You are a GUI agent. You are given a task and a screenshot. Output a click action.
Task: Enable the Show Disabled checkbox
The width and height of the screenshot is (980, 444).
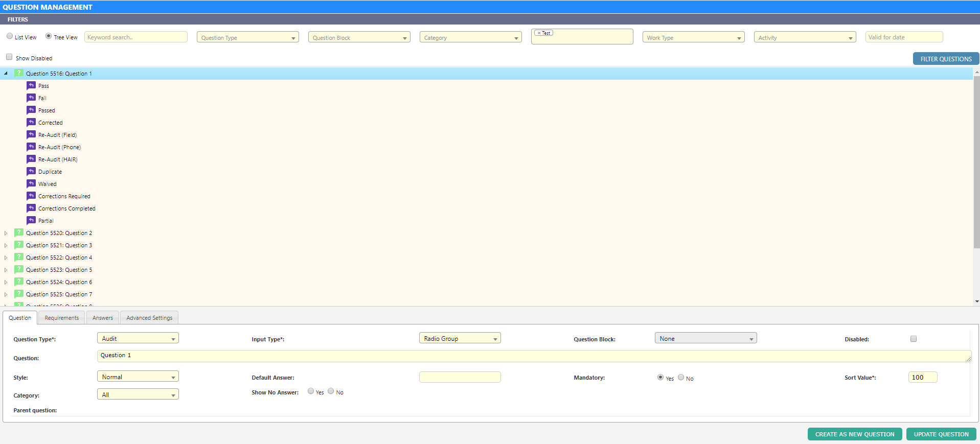point(9,57)
